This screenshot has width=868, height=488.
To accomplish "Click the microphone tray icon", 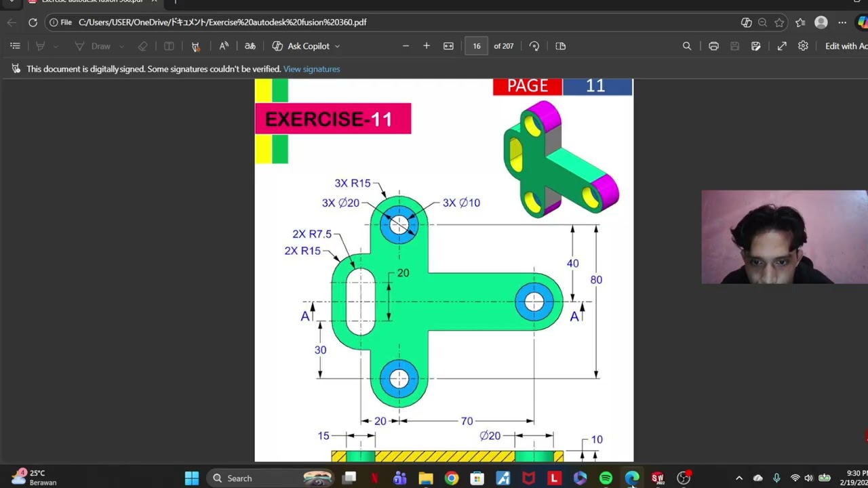I will [776, 479].
